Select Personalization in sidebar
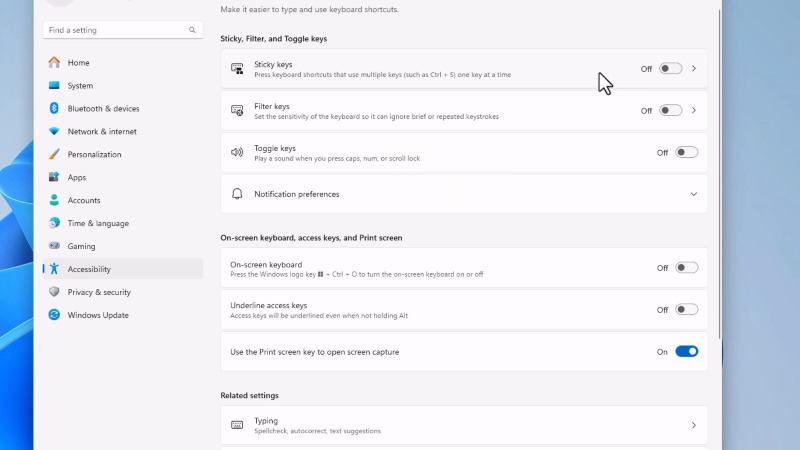Image resolution: width=800 pixels, height=450 pixels. pyautogui.click(x=122, y=154)
